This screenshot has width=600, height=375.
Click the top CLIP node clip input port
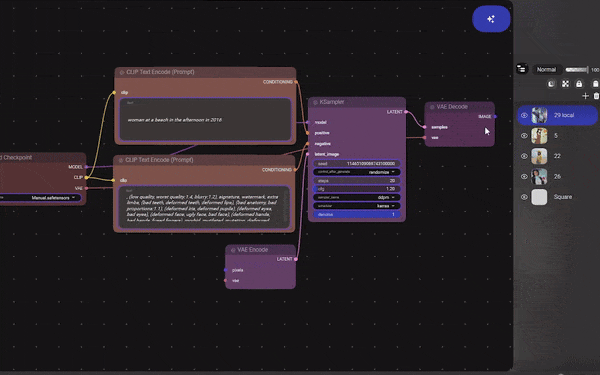point(114,92)
